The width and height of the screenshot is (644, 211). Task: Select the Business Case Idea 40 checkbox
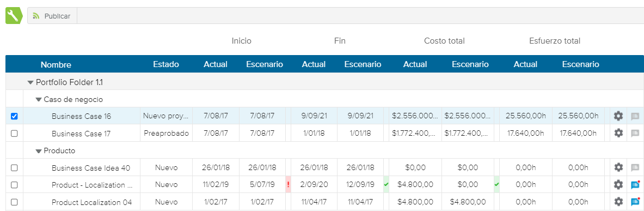pos(14,168)
